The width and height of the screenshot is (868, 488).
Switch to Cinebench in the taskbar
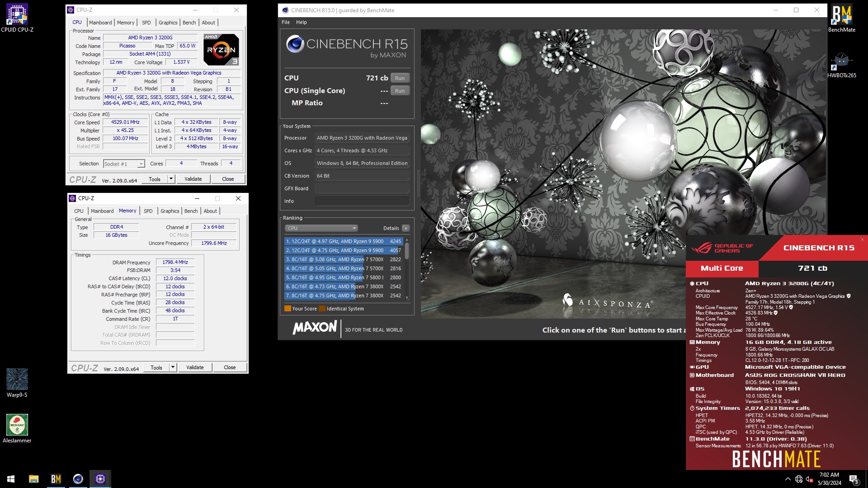click(78, 479)
